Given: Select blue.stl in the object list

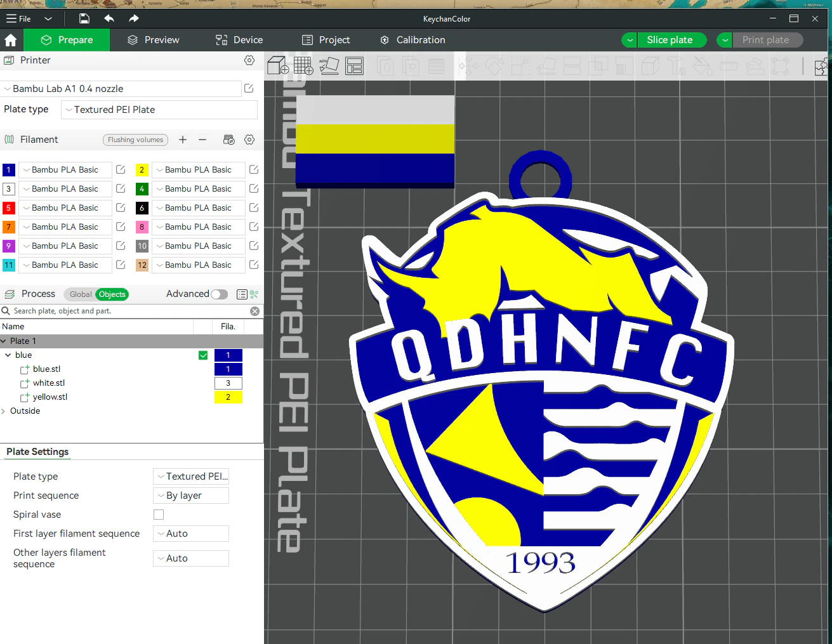Looking at the screenshot, I should coord(47,369).
